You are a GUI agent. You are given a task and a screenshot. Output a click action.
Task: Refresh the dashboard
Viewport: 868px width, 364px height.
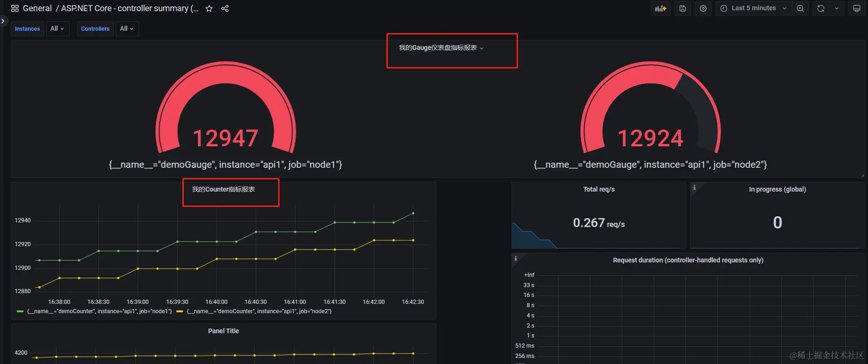click(821, 8)
